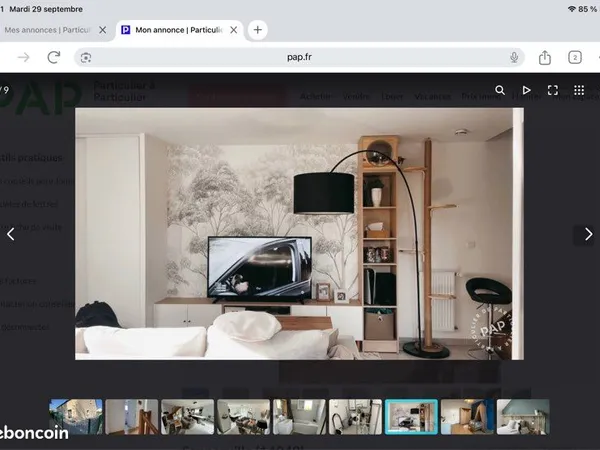Select the third thumbnail showing kitchen area

188,417
